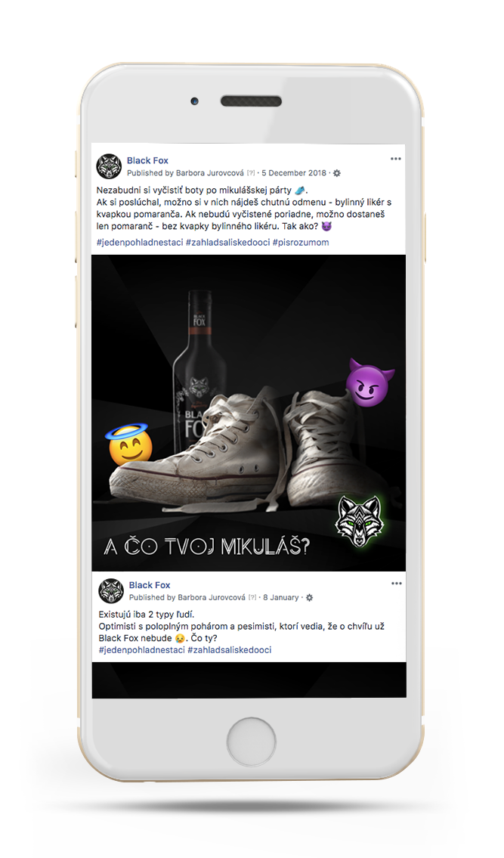Viewport: 504px width, 858px height.
Task: Open the #pisrozumom hashtag
Action: 301,243
